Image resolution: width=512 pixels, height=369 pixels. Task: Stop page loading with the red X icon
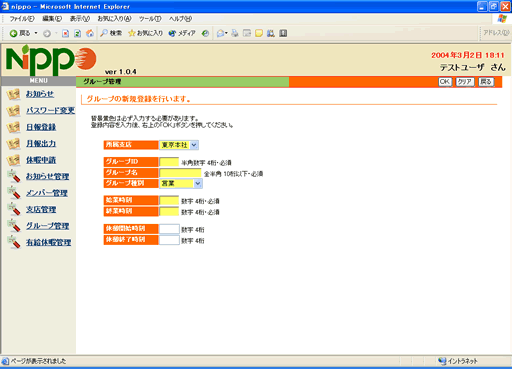pyautogui.click(x=66, y=33)
